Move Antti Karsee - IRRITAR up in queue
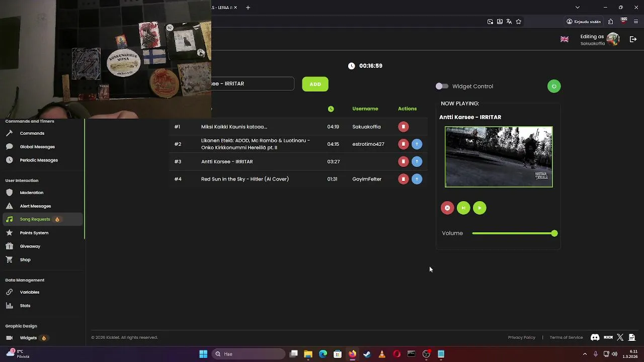 click(417, 161)
